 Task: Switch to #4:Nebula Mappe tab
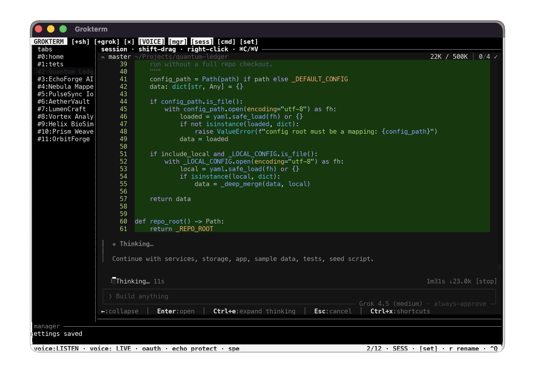click(x=65, y=86)
